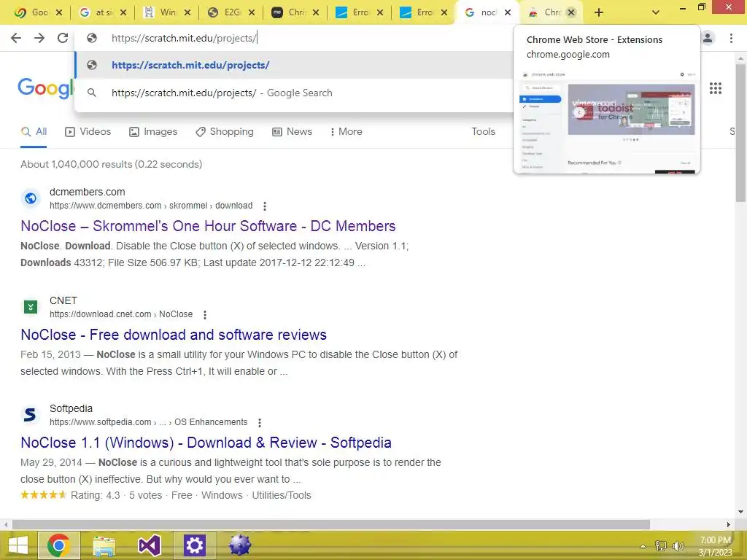Show hidden system tray icons
The height and width of the screenshot is (560, 747).
coord(643,546)
